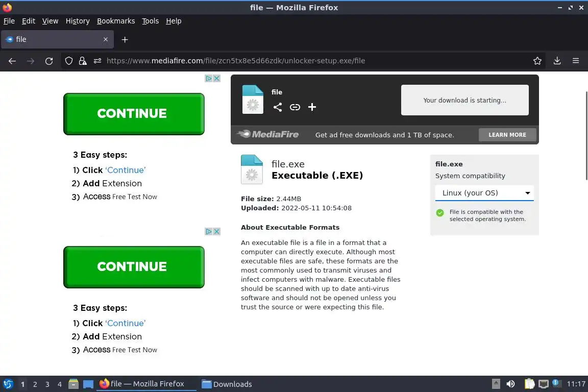588x392 pixels.
Task: Click the notification tray icon with badge
Action: 557,383
